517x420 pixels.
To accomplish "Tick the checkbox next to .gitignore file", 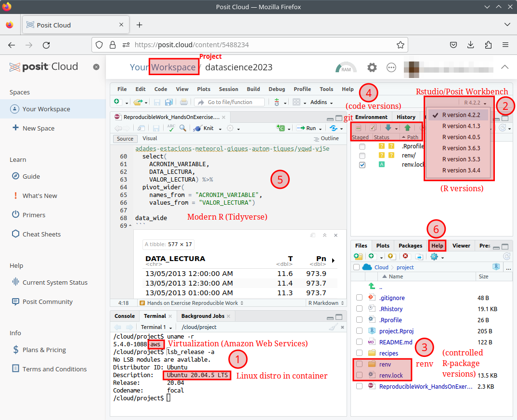I will (x=360, y=298).
